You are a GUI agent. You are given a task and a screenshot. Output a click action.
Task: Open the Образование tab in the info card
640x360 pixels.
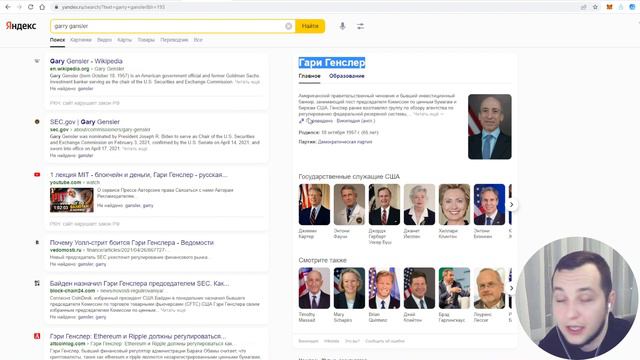coord(347,76)
